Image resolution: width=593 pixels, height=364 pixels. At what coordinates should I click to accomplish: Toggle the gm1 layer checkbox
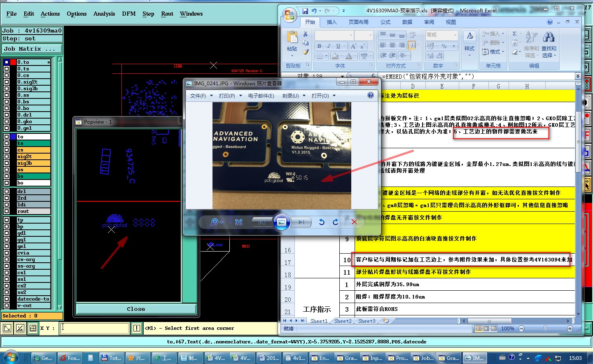(7, 246)
